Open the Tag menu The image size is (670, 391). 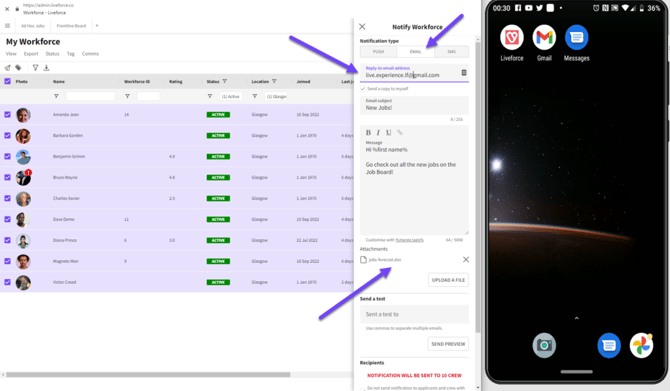click(x=71, y=54)
